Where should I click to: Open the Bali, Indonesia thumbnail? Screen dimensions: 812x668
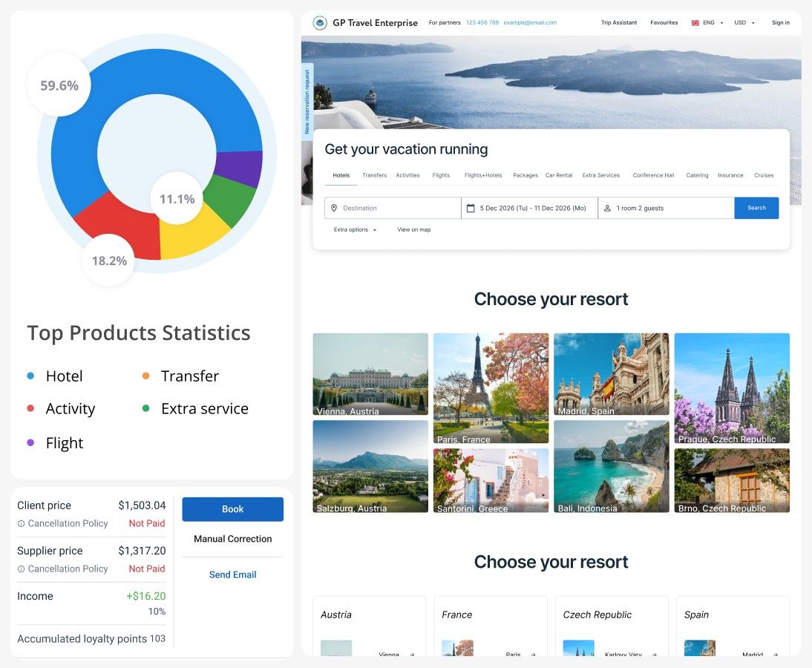(x=611, y=467)
